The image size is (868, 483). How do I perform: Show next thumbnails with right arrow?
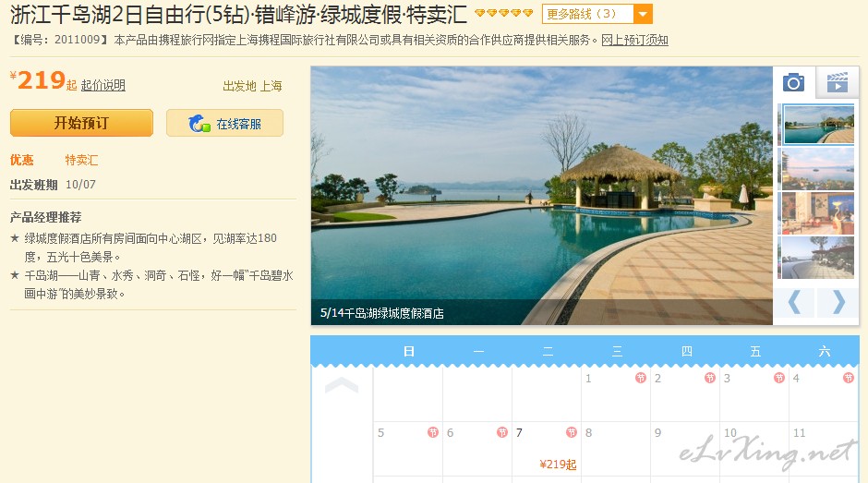(x=838, y=302)
